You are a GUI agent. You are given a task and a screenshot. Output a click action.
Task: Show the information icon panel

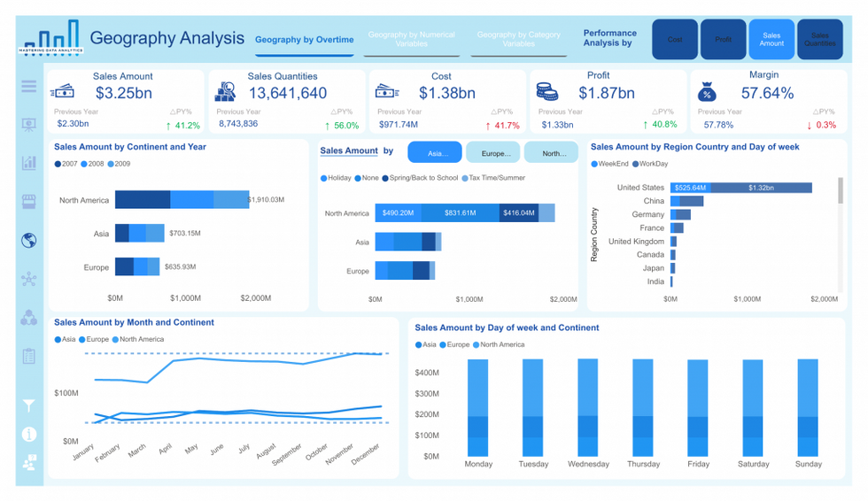[x=28, y=434]
